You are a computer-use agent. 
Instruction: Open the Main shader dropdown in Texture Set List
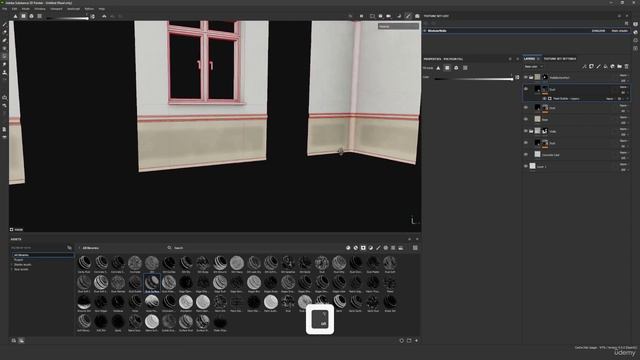click(620, 31)
